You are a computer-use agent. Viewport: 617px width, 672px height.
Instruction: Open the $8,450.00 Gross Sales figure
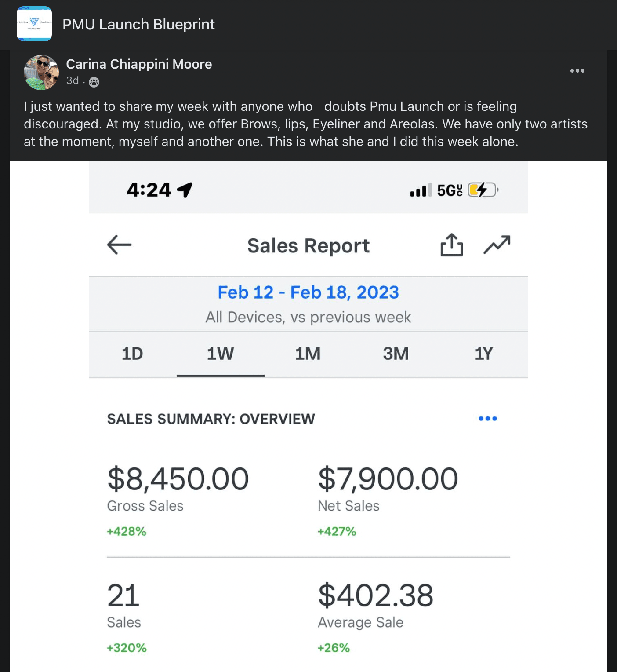tap(178, 479)
